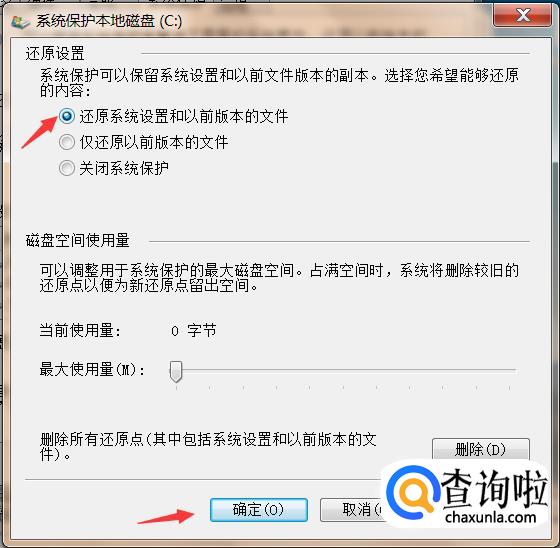Click the 磁盘空间使用量 group heading
560x548 pixels.
[78, 240]
